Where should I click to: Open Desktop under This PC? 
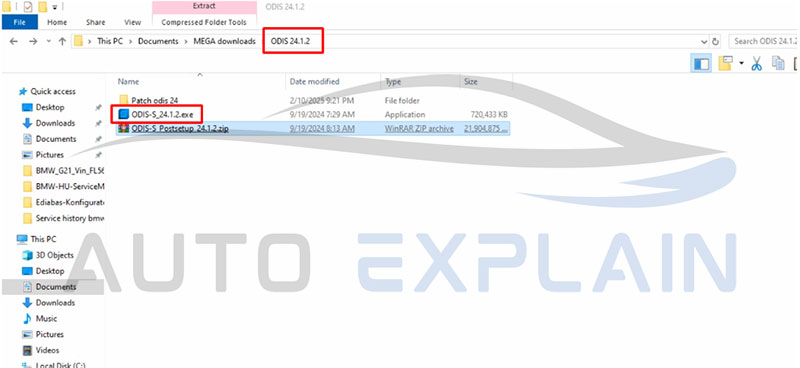(x=50, y=271)
